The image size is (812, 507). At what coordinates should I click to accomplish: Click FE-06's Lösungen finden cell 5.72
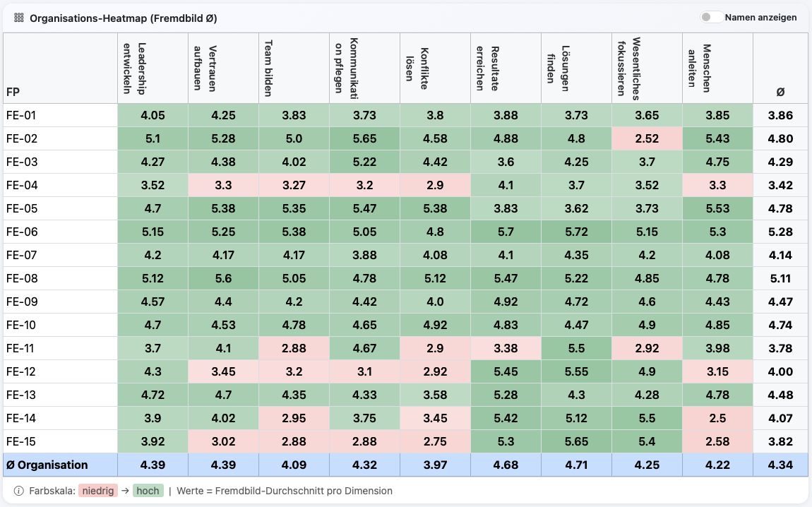pos(576,232)
